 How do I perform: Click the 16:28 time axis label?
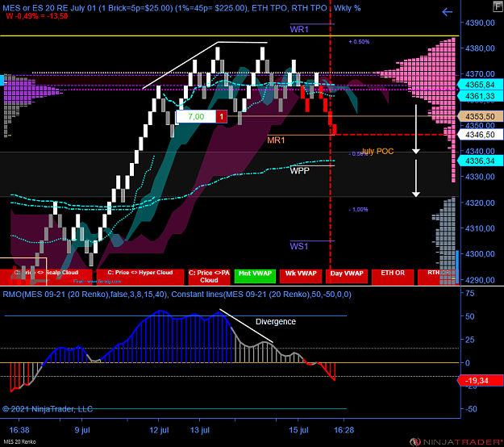[x=344, y=430]
